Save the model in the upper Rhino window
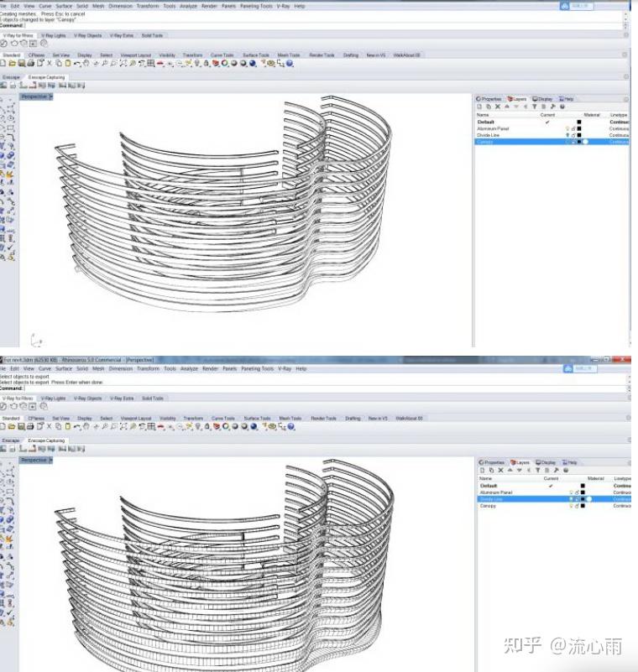This screenshot has width=638, height=672. coord(21,64)
